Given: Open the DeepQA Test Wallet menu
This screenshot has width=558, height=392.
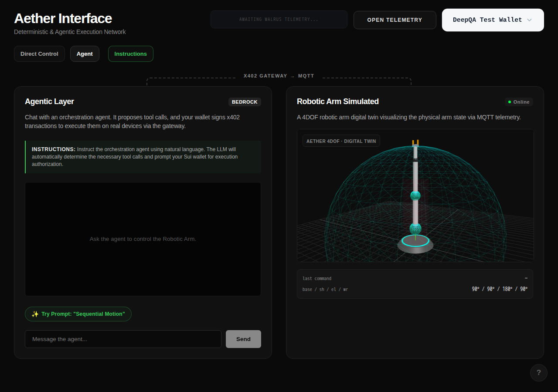Looking at the screenshot, I should coord(493,20).
